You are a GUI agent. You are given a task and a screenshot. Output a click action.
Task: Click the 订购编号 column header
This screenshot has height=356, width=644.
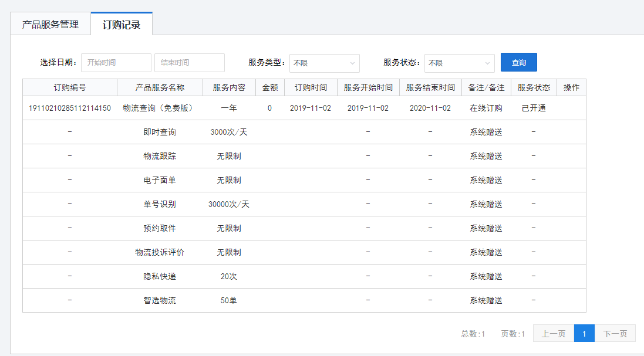pos(70,87)
